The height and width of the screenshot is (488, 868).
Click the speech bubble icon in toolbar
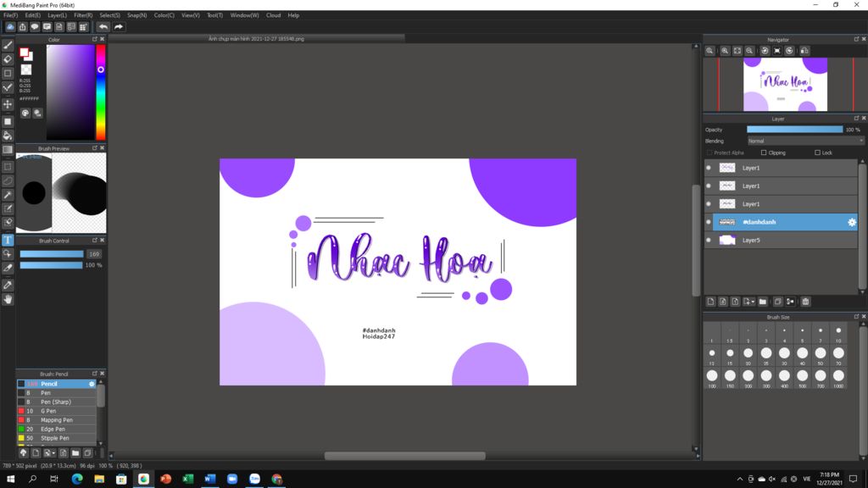pos(35,26)
